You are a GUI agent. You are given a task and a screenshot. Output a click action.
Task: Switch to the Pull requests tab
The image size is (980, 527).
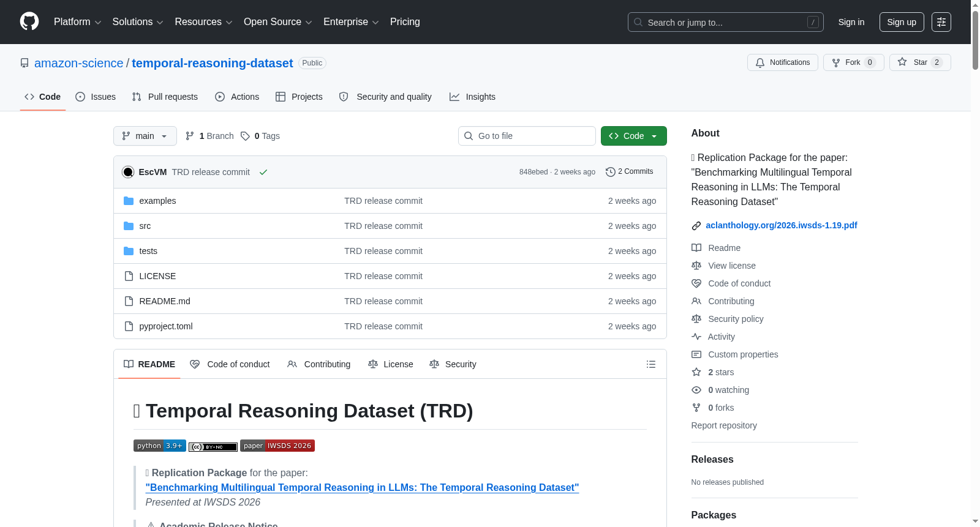(165, 97)
